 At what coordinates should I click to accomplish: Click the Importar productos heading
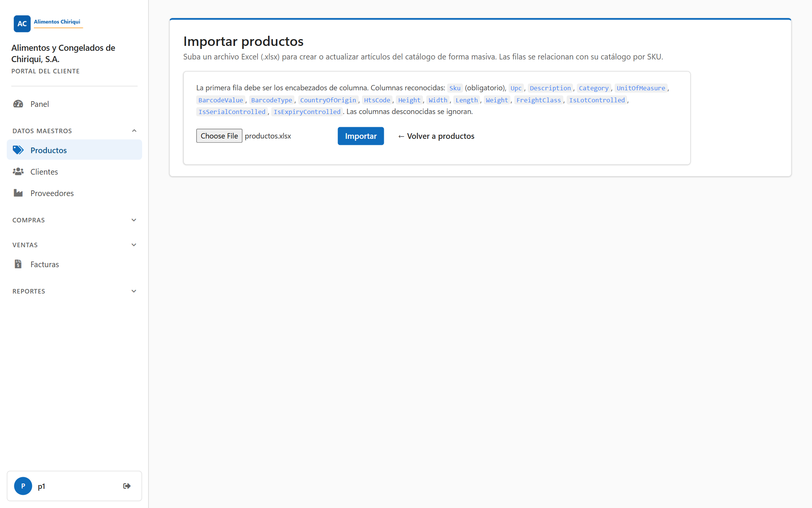[x=243, y=41]
